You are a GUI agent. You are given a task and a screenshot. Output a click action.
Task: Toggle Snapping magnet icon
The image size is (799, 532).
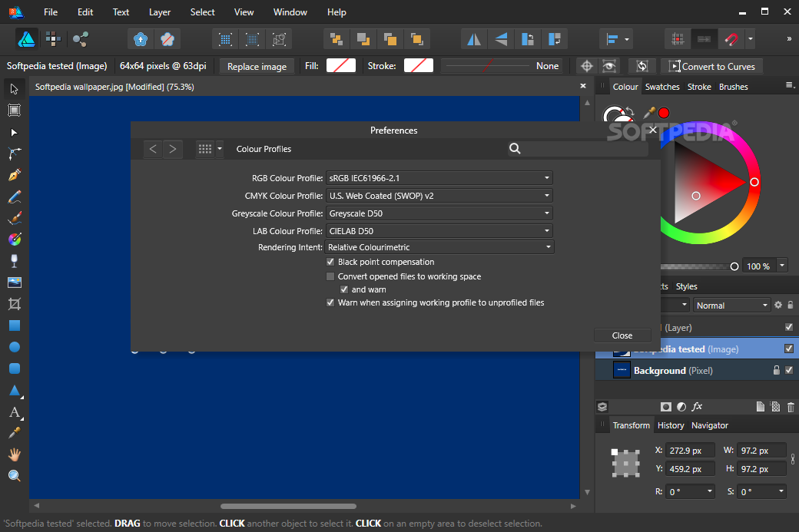point(731,39)
